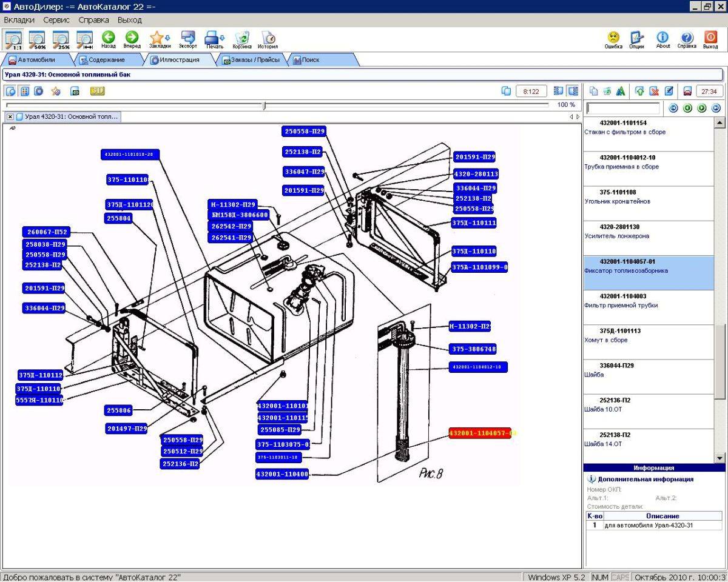Open the История history icon
Image resolution: width=728 pixels, height=582 pixels.
click(268, 39)
